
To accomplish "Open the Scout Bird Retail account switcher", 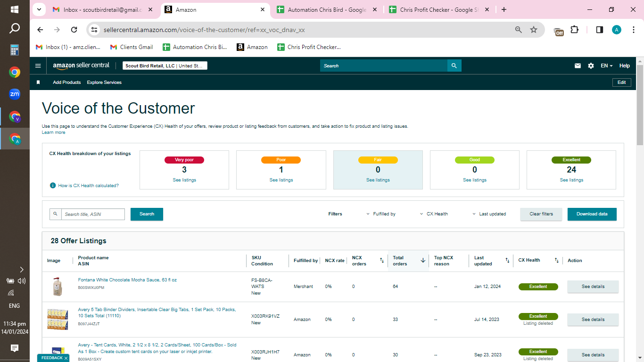I will [165, 66].
